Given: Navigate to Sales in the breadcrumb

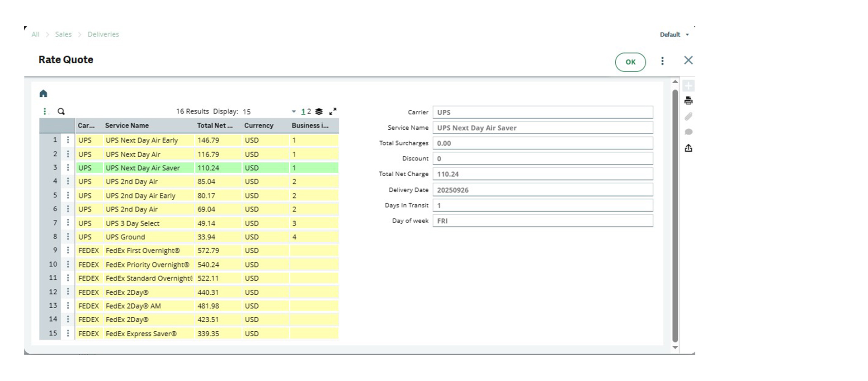Looking at the screenshot, I should click(x=63, y=34).
